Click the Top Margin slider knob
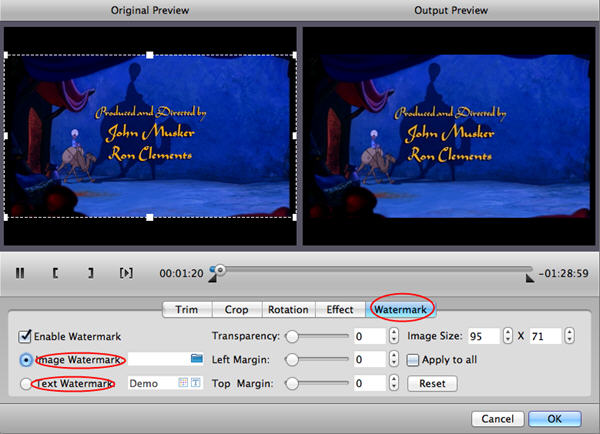 (292, 383)
